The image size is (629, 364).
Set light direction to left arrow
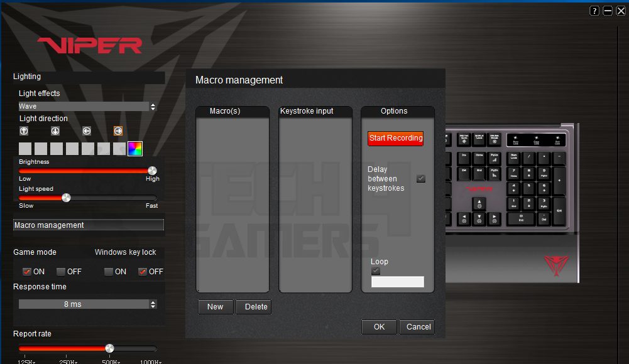tap(87, 131)
